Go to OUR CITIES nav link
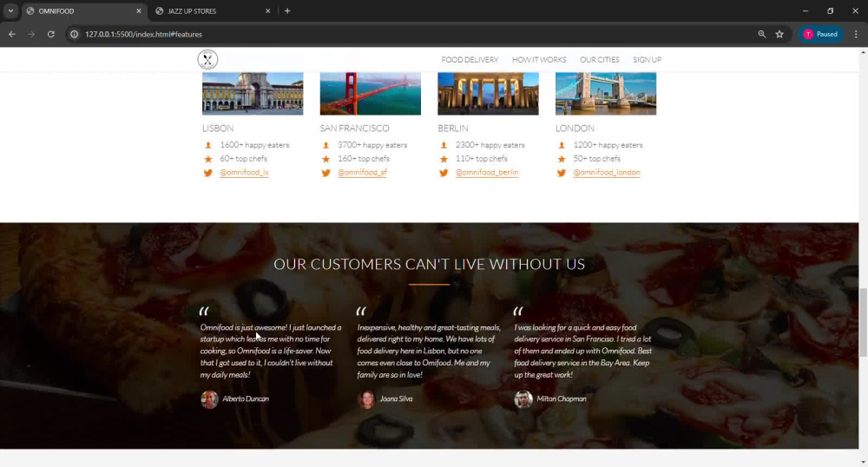Screen dimensions: 868x467 pos(600,60)
